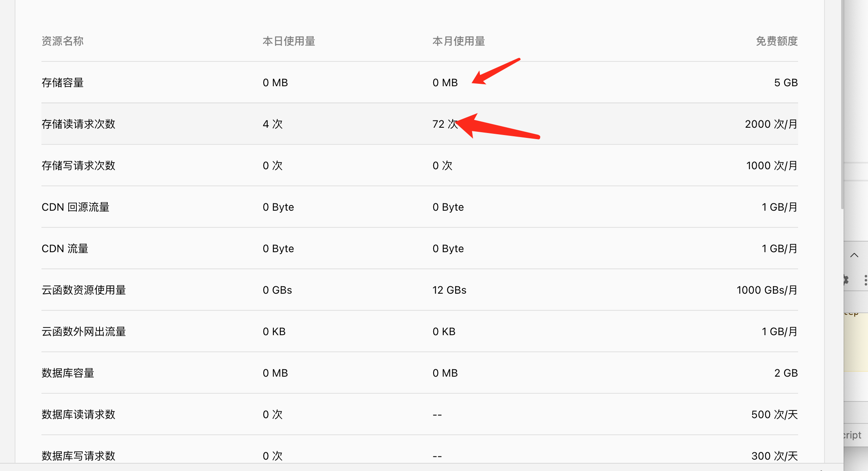
Task: Select the CDN 流量 row label
Action: click(65, 249)
